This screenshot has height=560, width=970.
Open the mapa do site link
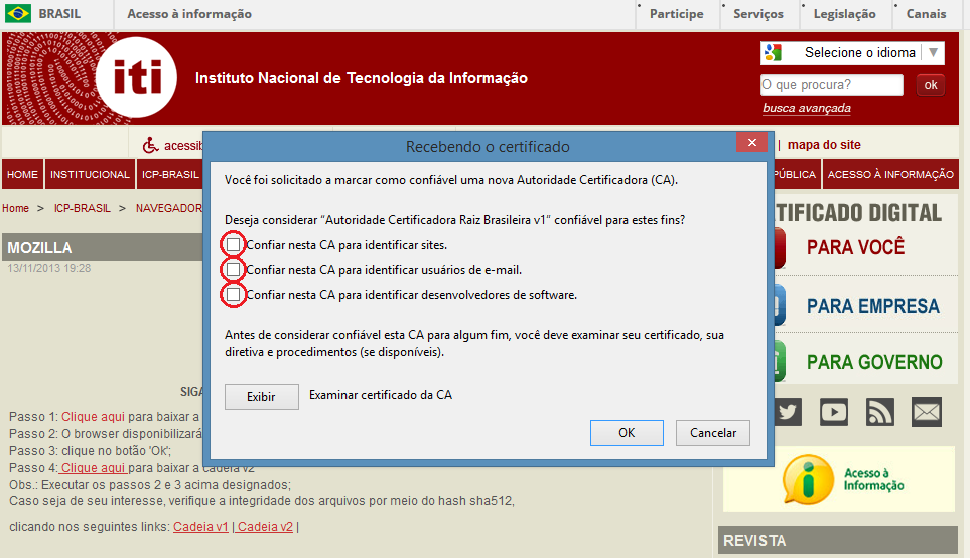[824, 145]
